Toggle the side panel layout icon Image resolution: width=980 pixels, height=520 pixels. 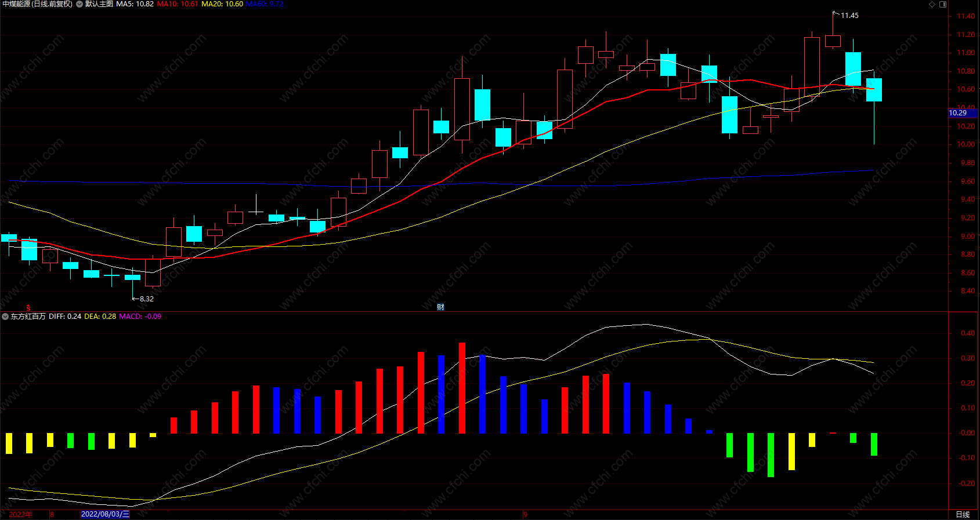[943, 4]
